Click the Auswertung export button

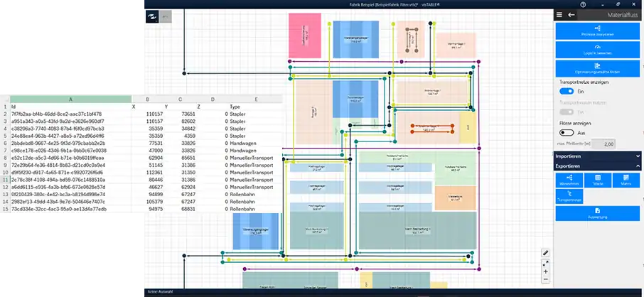tap(598, 213)
